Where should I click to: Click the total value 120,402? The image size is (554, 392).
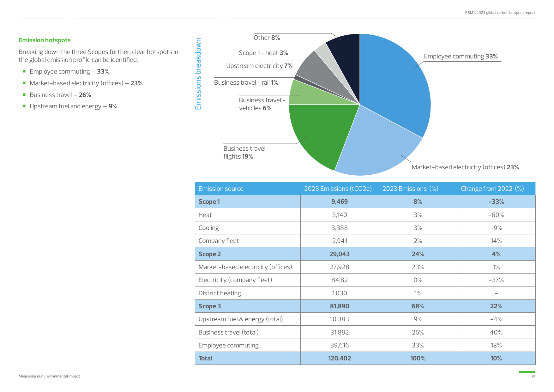pyautogui.click(x=340, y=358)
